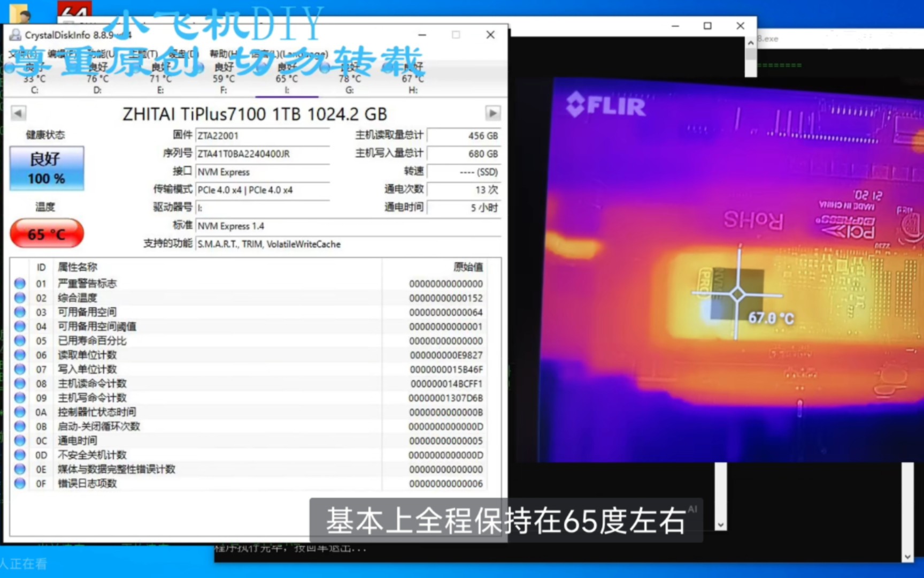Image resolution: width=924 pixels, height=578 pixels.
Task: Click status circle for 0C 通电时间
Action: (20, 440)
